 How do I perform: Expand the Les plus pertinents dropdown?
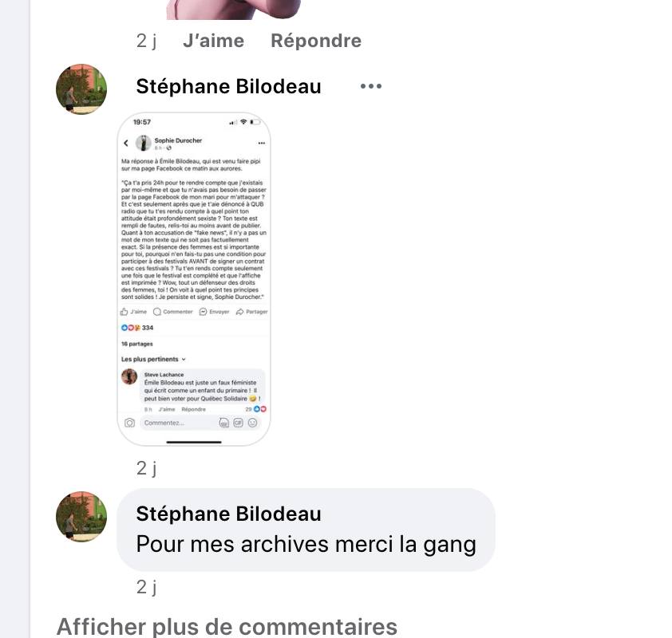tap(153, 359)
